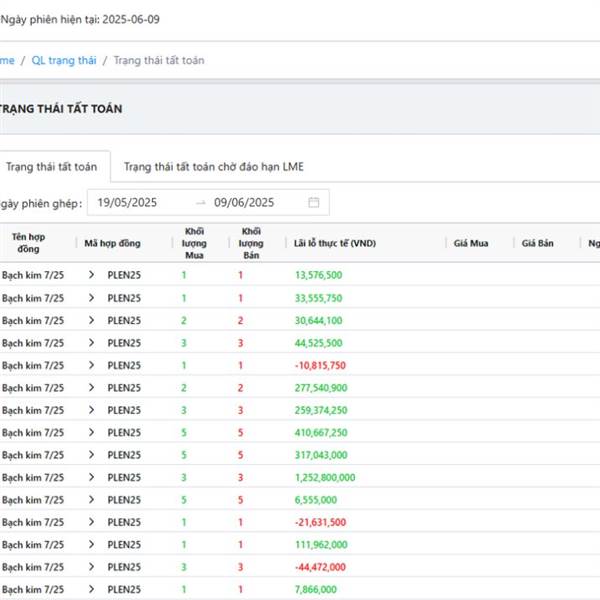Expand the PLEN25 row with profit 7,866,000
Screen dimensions: 600x600
pos(91,589)
